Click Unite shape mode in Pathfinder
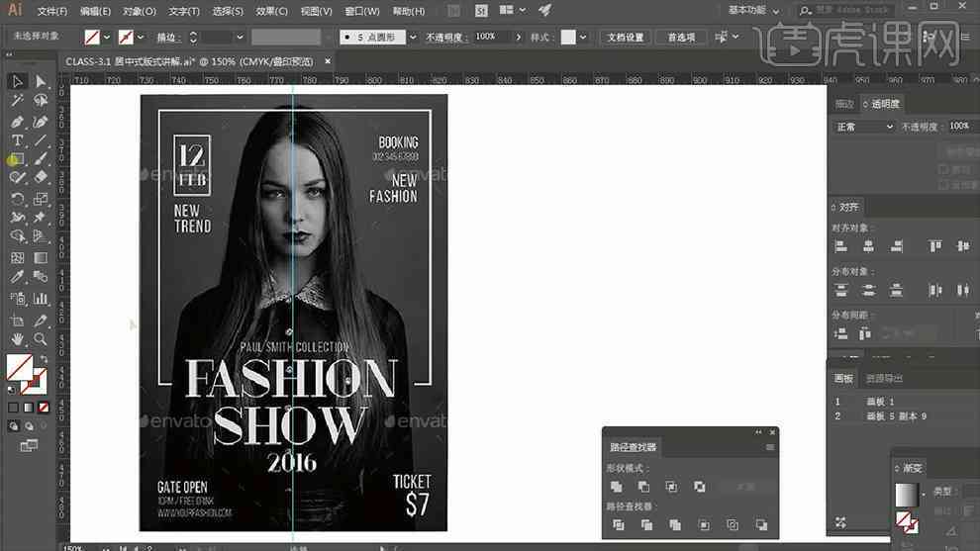 tap(617, 487)
